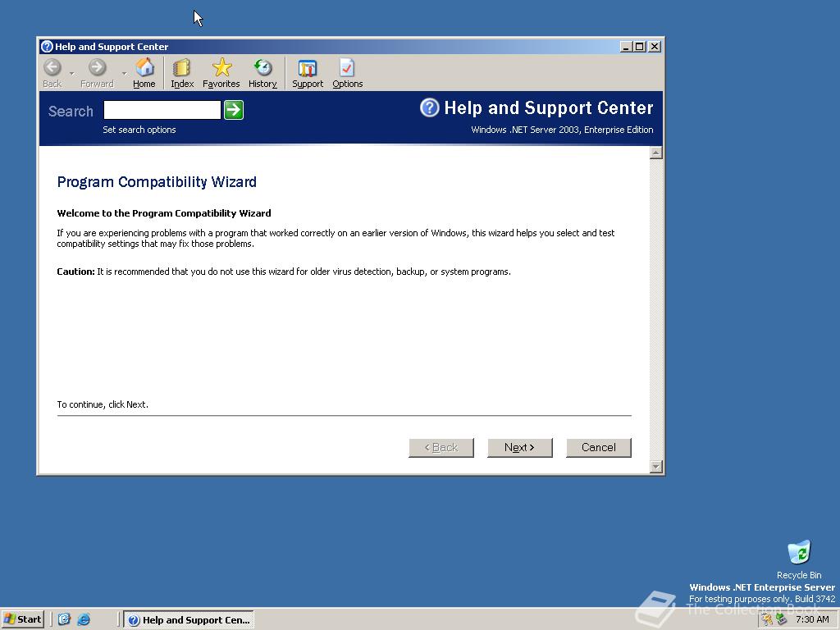Click the first system tray icon
Screen dimensions: 840x630
(x=768, y=619)
